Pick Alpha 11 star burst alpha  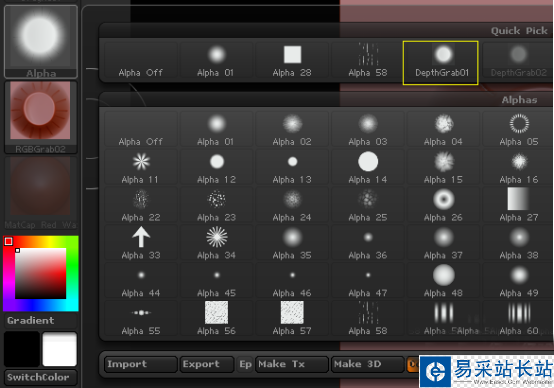pos(141,167)
